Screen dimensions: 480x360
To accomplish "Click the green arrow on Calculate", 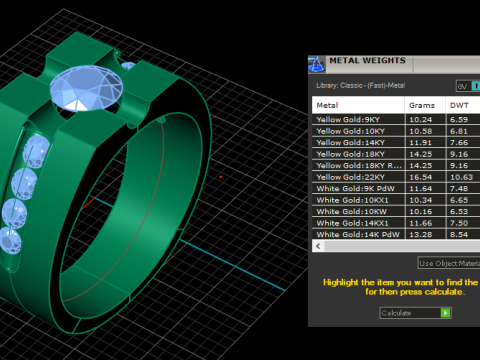I will pyautogui.click(x=446, y=313).
